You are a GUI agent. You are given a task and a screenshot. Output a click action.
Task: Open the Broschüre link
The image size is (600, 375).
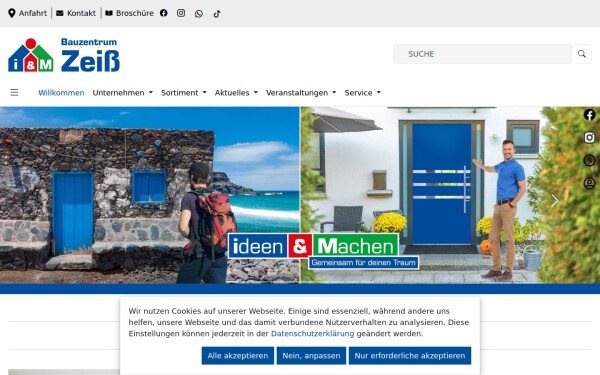coord(129,13)
